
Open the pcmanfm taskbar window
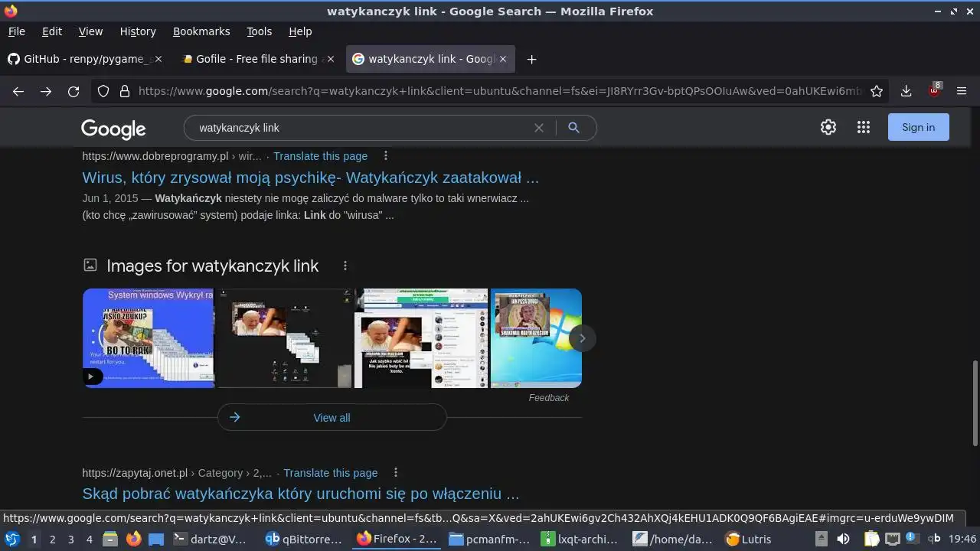tap(489, 539)
